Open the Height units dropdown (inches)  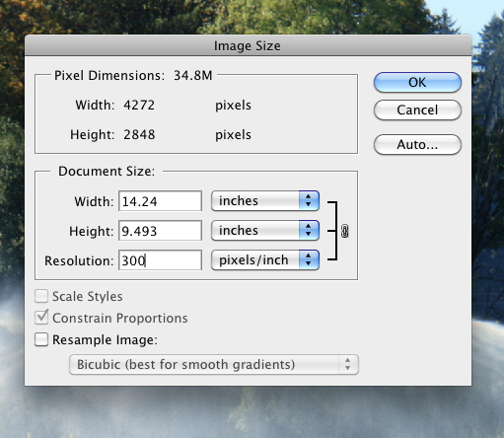tap(265, 230)
